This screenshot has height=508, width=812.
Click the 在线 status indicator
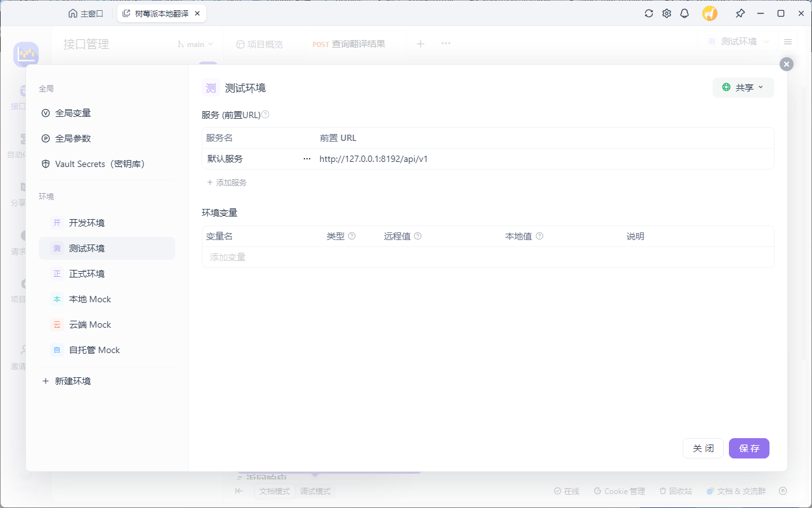(566, 491)
